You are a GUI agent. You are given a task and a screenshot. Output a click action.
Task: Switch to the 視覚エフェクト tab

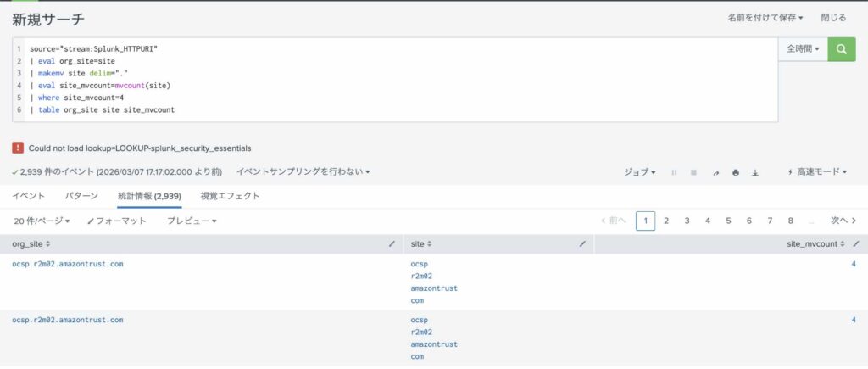pyautogui.click(x=230, y=196)
